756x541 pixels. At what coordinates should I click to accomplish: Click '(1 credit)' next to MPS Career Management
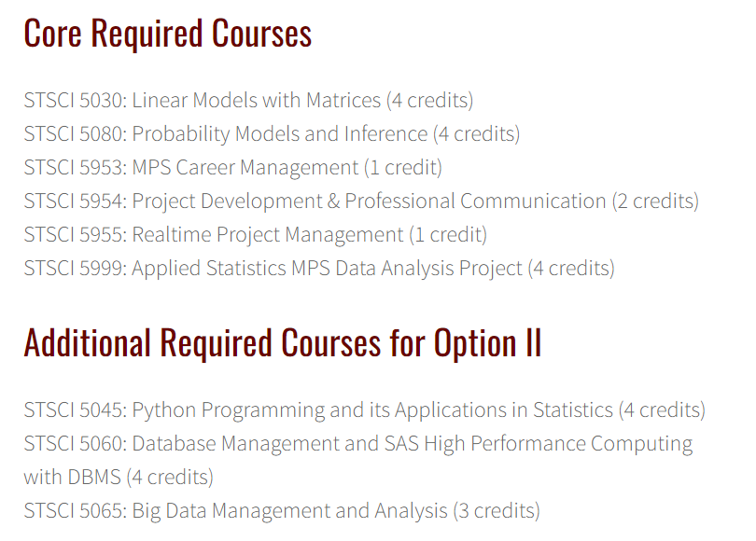(403, 168)
